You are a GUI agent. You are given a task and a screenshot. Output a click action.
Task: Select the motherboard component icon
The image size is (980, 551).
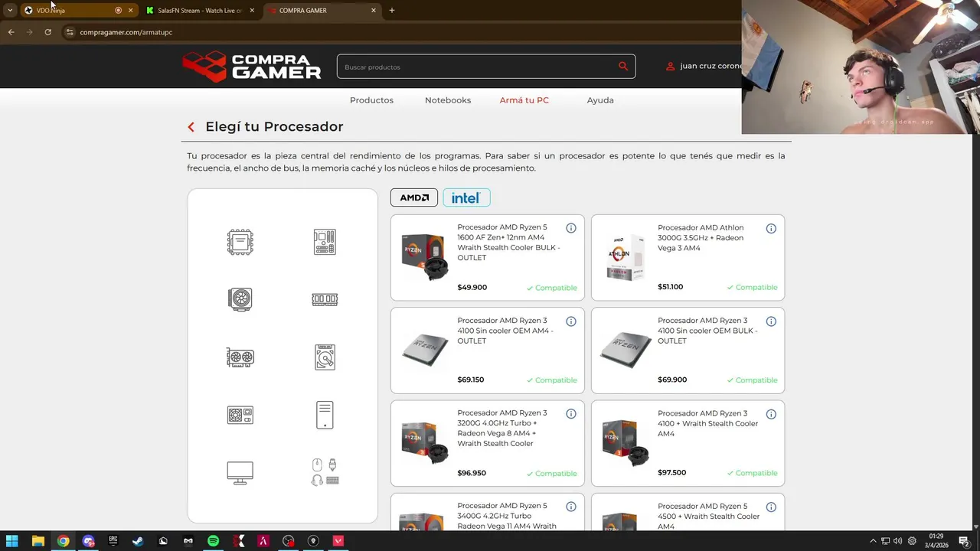pos(325,242)
